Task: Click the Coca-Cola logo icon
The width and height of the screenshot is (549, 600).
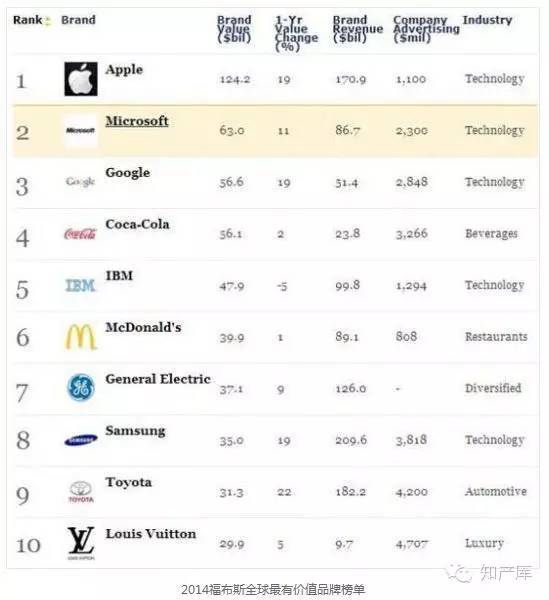Action: click(80, 233)
